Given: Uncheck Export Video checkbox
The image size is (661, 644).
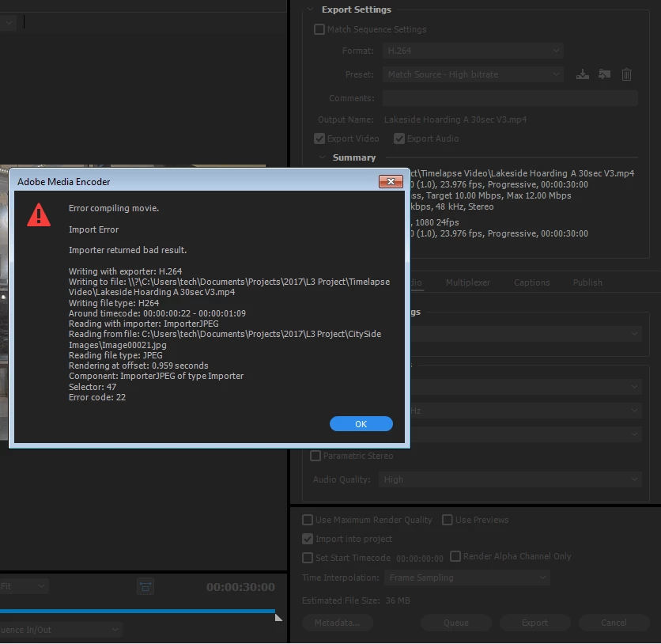Looking at the screenshot, I should pos(319,138).
